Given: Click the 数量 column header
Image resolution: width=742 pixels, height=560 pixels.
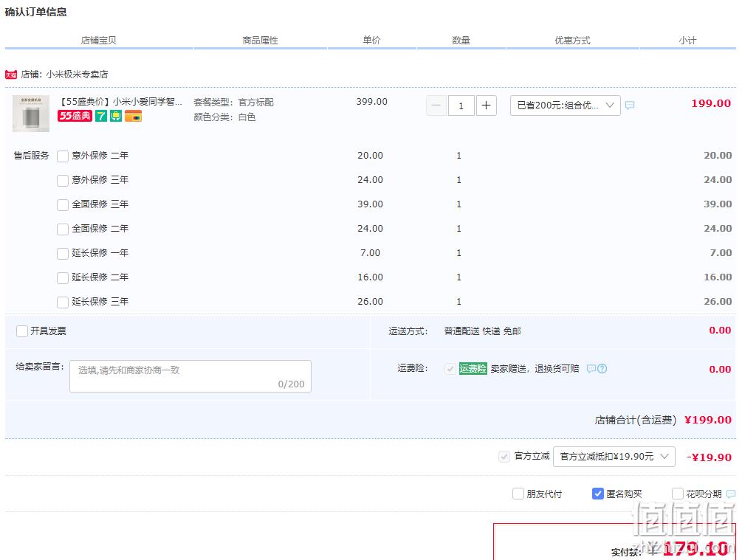Looking at the screenshot, I should point(461,40).
